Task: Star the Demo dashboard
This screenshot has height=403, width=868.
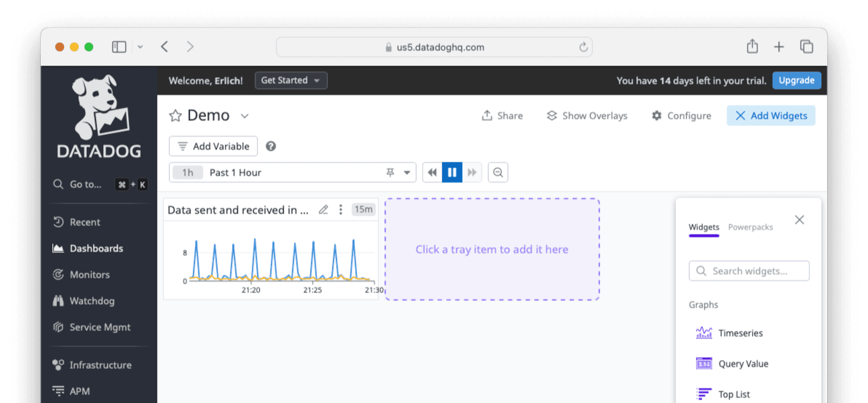Action: [175, 116]
